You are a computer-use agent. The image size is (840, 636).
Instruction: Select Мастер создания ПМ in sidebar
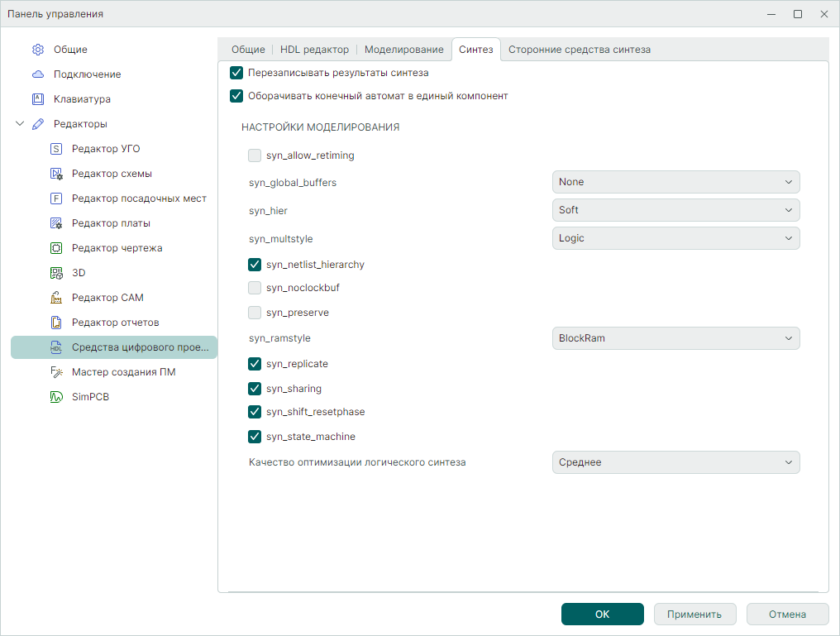[123, 372]
